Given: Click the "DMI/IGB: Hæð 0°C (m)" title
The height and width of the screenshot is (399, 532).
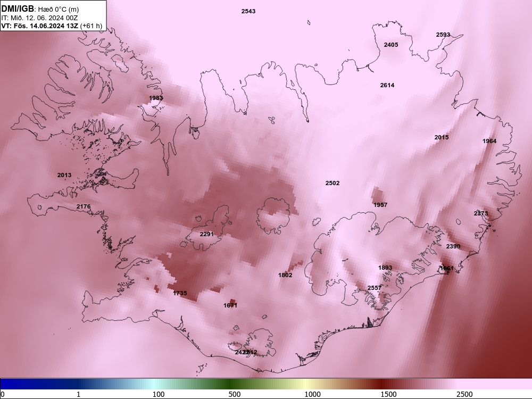Looking at the screenshot, I should [40, 9].
